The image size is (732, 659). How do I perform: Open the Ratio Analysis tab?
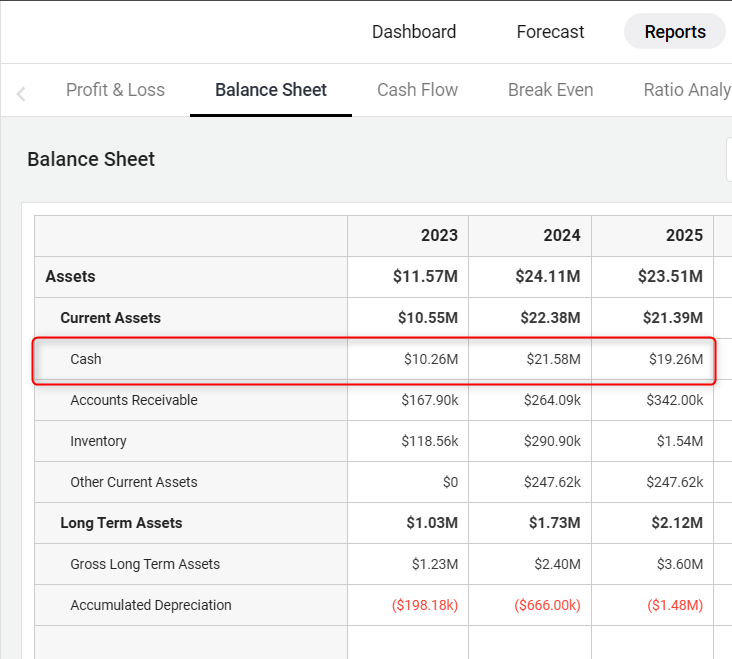(x=686, y=90)
